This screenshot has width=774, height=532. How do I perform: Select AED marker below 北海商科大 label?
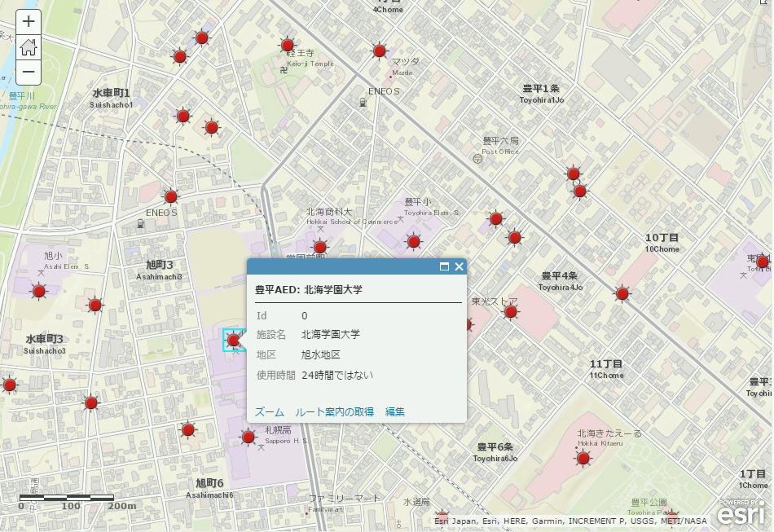[320, 247]
